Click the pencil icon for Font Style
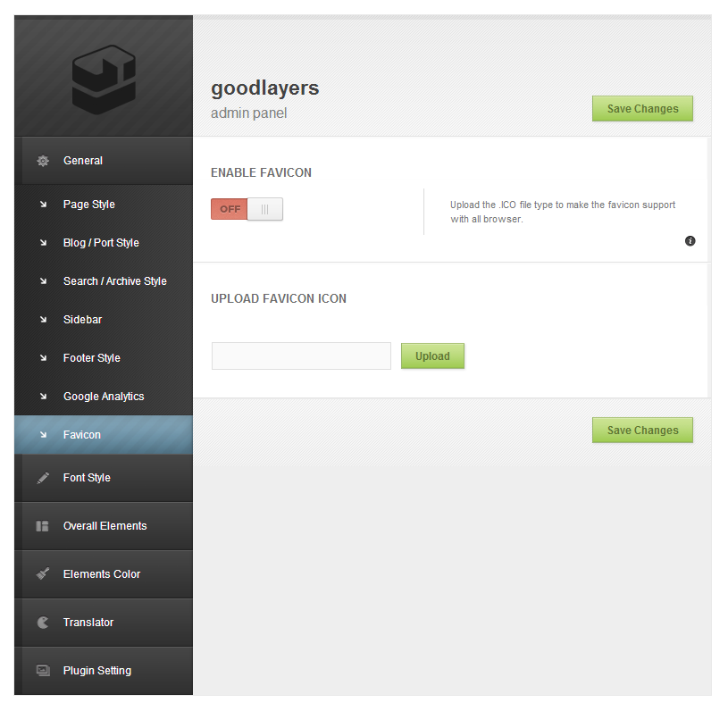The width and height of the screenshot is (728, 711). pyautogui.click(x=43, y=478)
